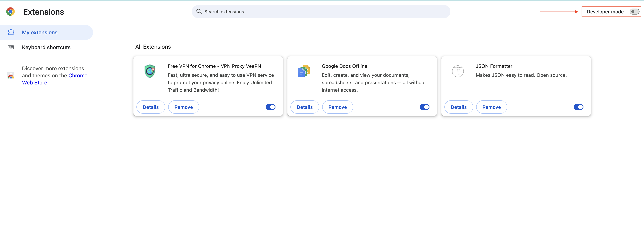Open Details for VeePN VPN
644x230 pixels.
pos(150,107)
